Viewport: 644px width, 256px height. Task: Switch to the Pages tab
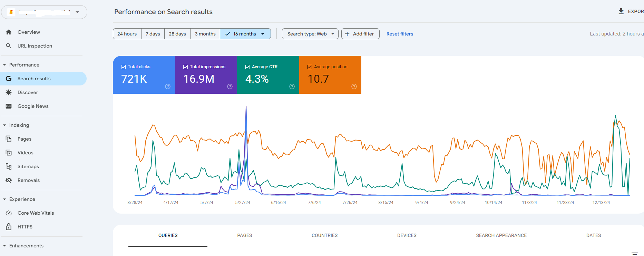pos(244,235)
